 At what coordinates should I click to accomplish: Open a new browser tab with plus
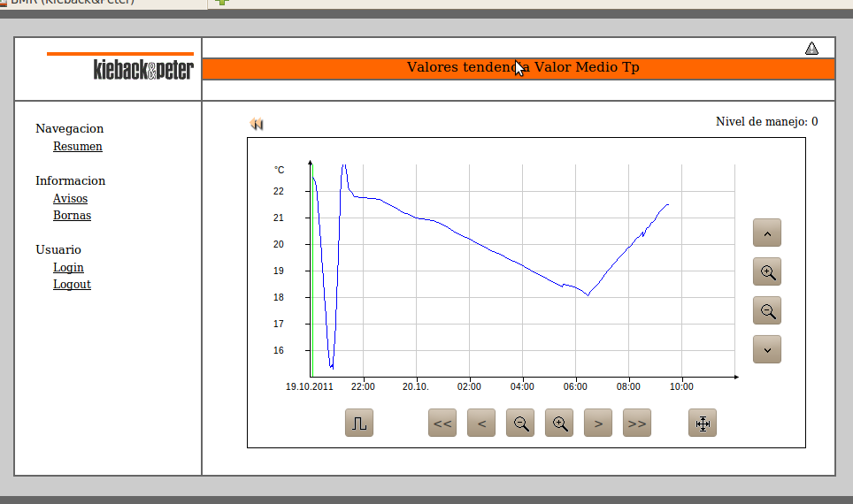pyautogui.click(x=222, y=2)
